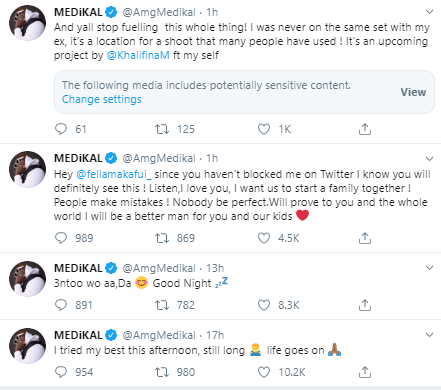The height and width of the screenshot is (390, 441).
Task: Retweet the tweet with 980 retweets
Action: pos(162,372)
